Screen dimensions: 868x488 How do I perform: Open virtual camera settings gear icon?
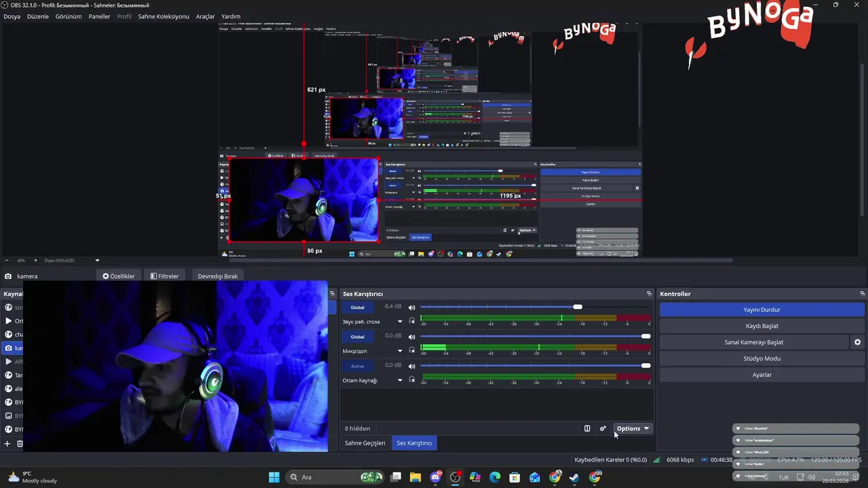tap(857, 342)
